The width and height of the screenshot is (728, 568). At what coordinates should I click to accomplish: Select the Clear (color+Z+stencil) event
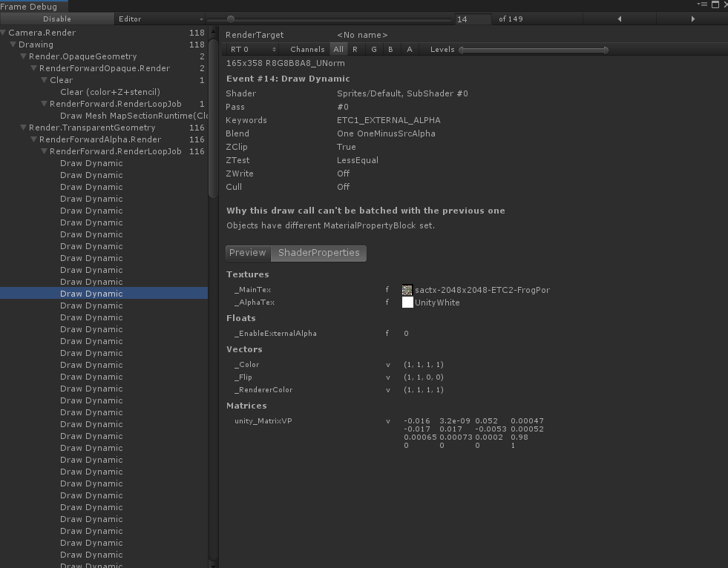tap(110, 92)
